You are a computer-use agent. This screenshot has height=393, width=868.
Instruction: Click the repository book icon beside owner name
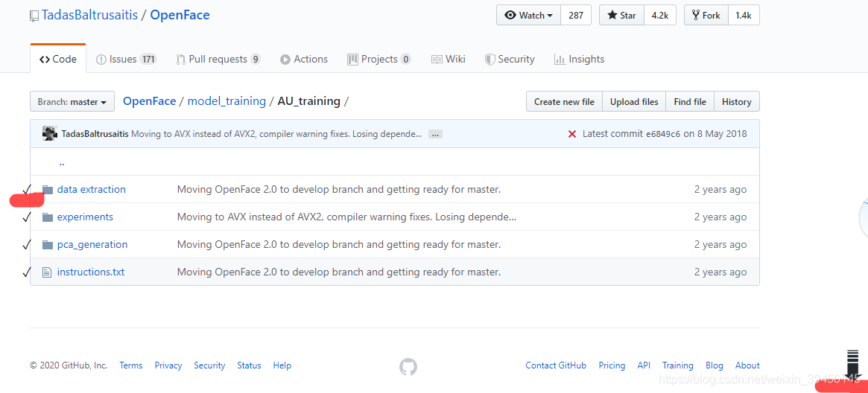[34, 16]
